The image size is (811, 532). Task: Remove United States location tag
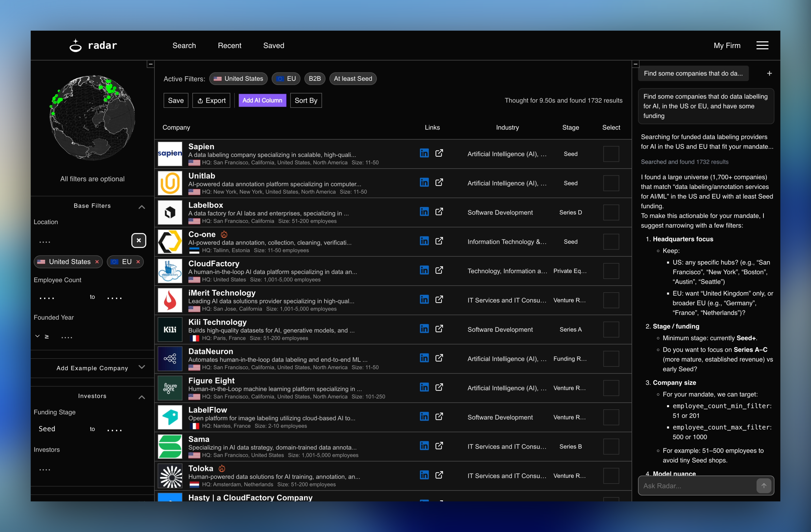(97, 262)
